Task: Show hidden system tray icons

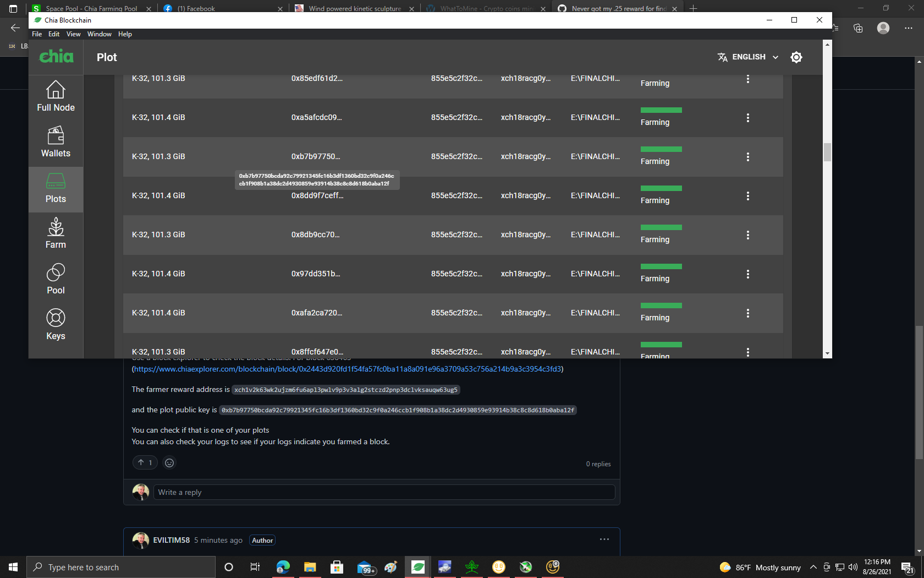Action: coord(813,568)
